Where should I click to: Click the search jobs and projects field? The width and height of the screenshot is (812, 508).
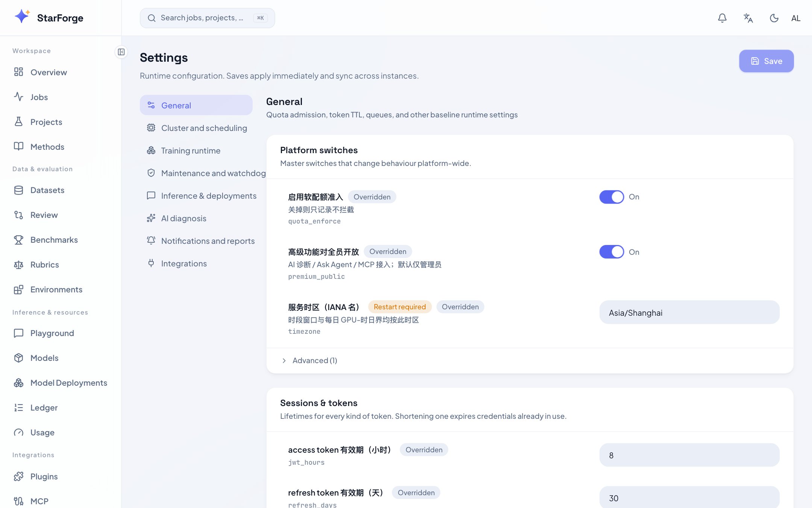pos(207,18)
